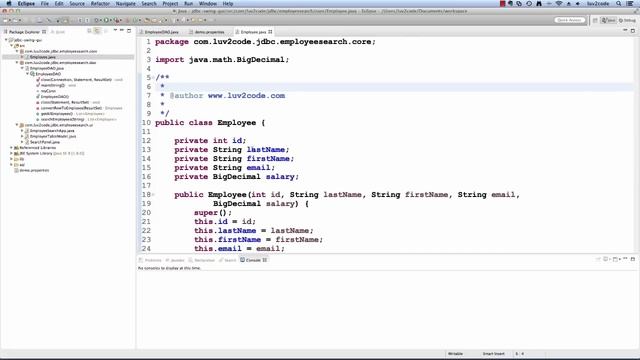Screen dimensions: 640x360
Task: Click Collapse All in Package Explorer
Action: 89,31
